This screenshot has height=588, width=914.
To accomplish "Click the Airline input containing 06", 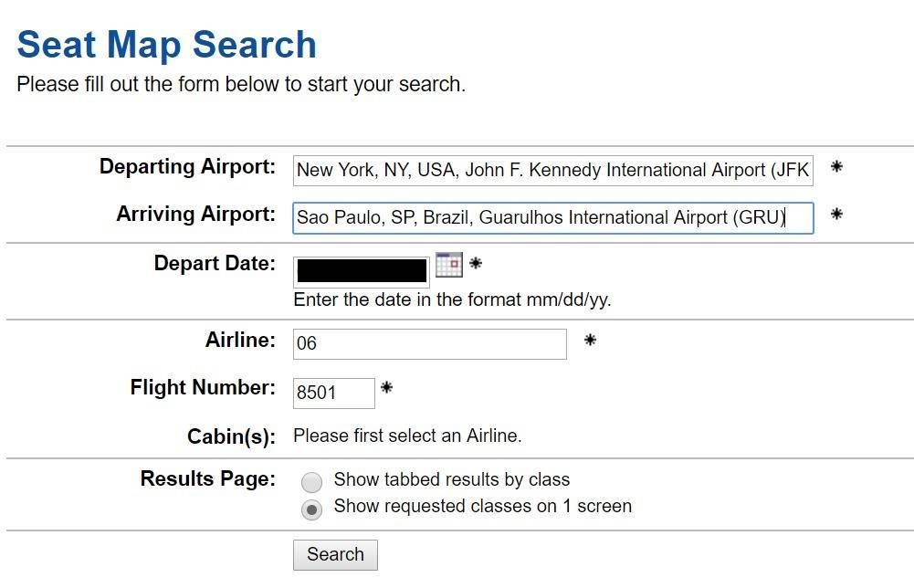I will [429, 344].
